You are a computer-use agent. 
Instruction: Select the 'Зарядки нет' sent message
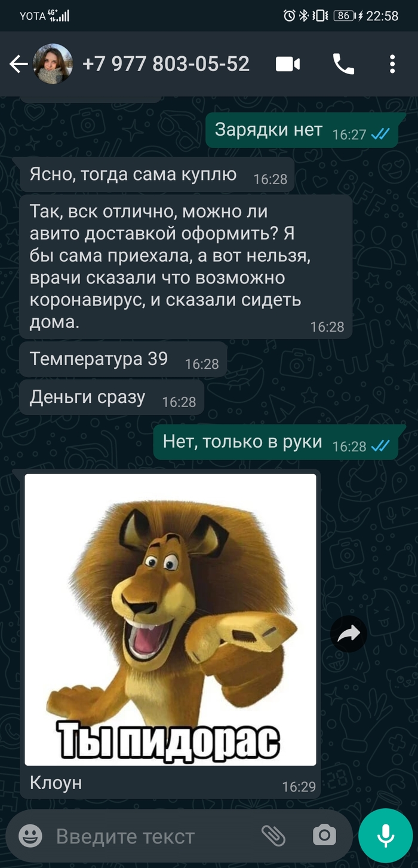click(x=302, y=131)
